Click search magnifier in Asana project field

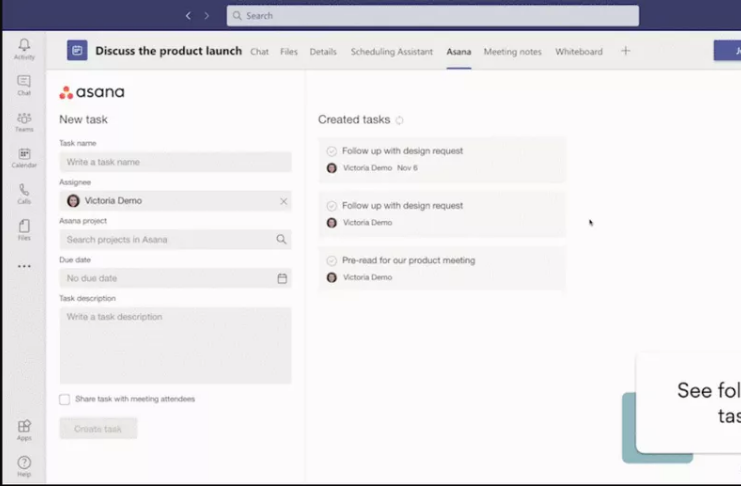tap(281, 239)
